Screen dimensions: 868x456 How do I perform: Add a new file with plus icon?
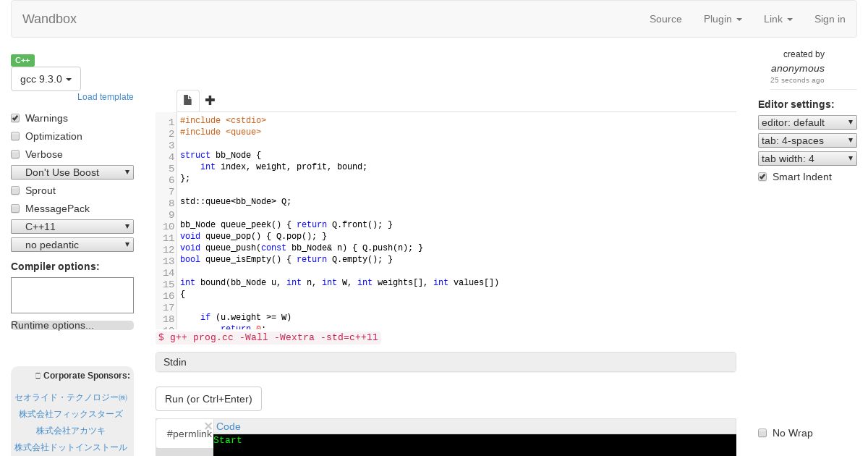coord(210,100)
